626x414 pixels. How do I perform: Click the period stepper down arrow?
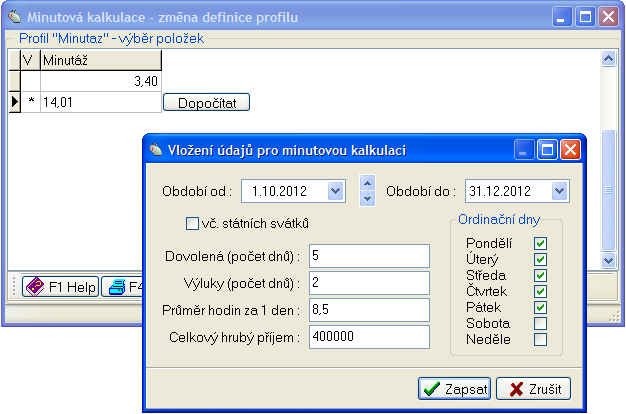[367, 198]
